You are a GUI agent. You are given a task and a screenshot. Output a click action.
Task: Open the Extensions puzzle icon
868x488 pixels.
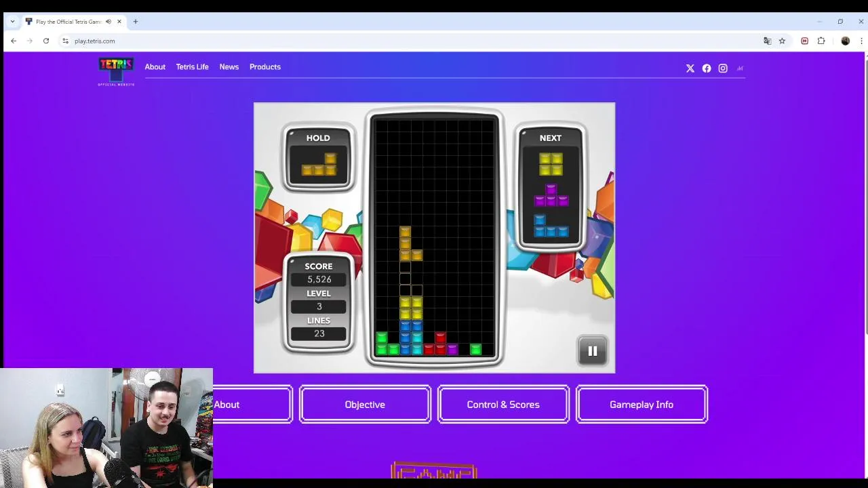pyautogui.click(x=821, y=41)
